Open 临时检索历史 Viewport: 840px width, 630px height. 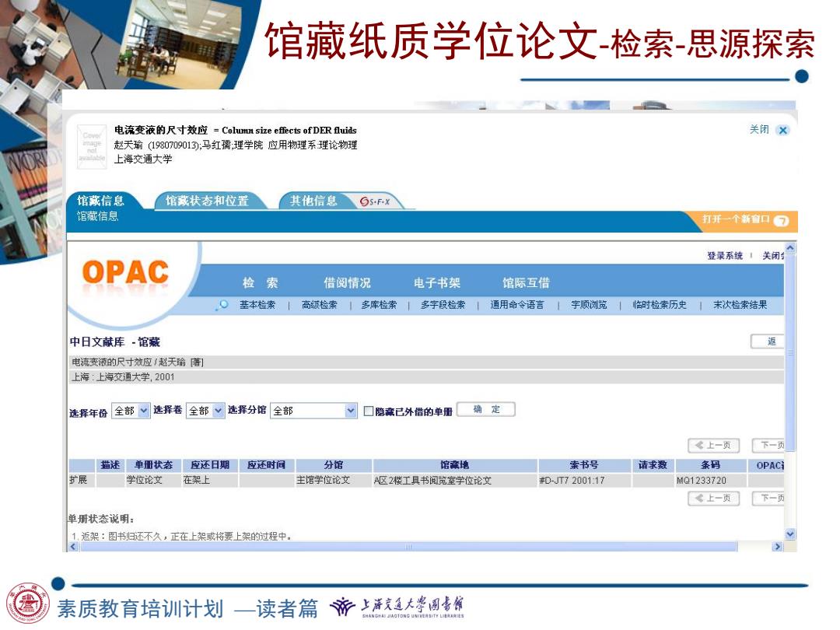click(x=660, y=305)
